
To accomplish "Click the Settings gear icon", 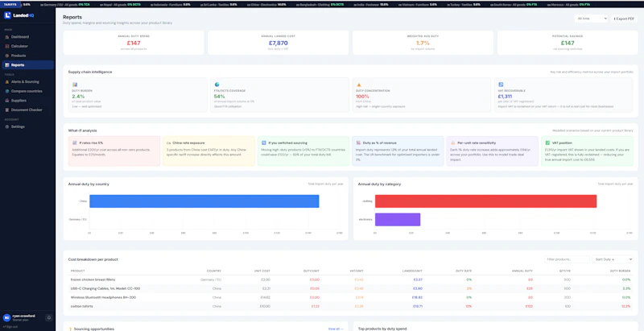I will point(7,127).
